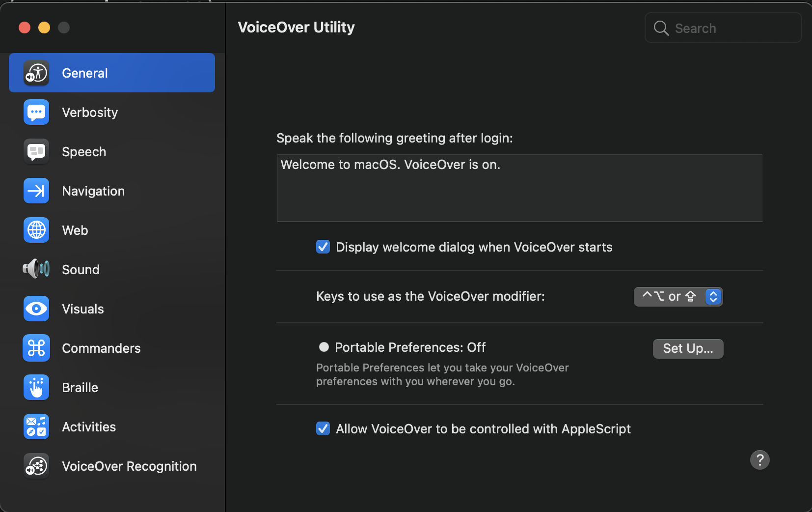Screen dimensions: 812x512
Task: Switch to the Speech category
Action: tap(84, 152)
